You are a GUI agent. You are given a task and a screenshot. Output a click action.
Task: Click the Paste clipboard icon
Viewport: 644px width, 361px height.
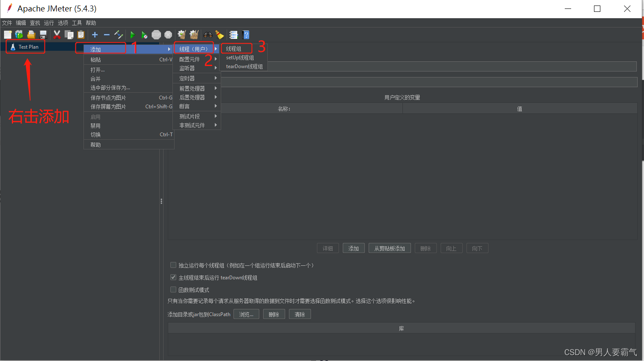click(x=81, y=35)
